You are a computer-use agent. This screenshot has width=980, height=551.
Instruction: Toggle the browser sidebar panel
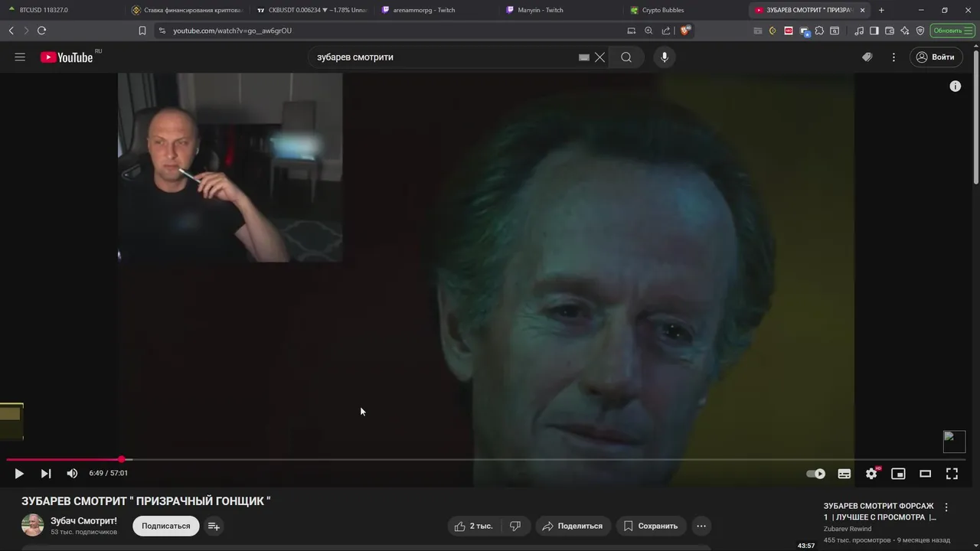pos(874,31)
